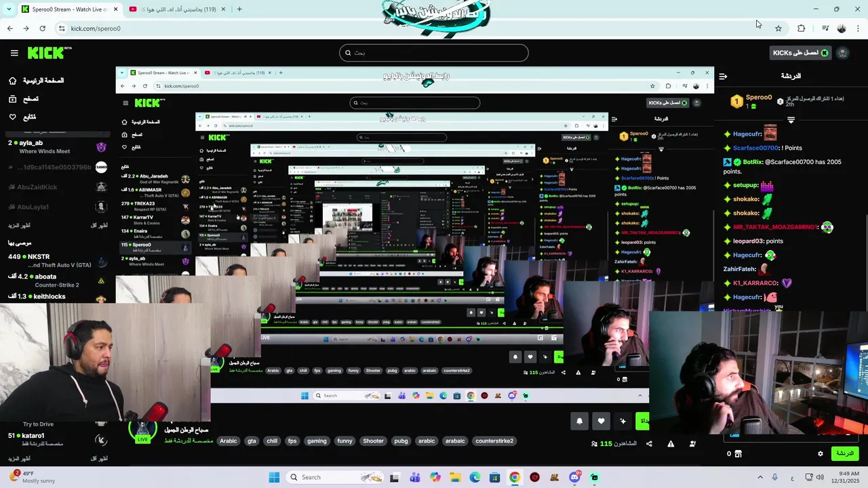Image resolution: width=868 pixels, height=488 pixels.
Task: Click Speroo0 in chat leaderboard
Action: pos(759,97)
